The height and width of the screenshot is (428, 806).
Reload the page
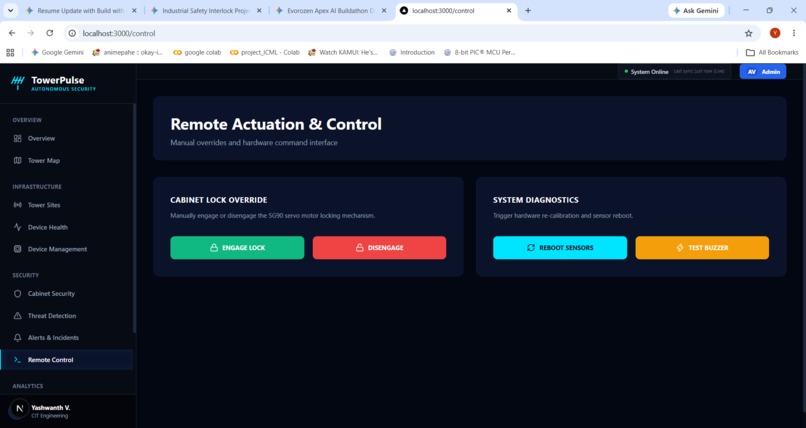click(49, 33)
